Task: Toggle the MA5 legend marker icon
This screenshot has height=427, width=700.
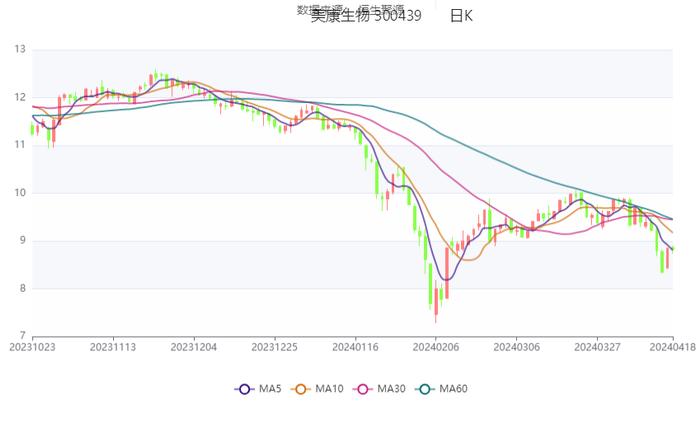Action: point(243,389)
